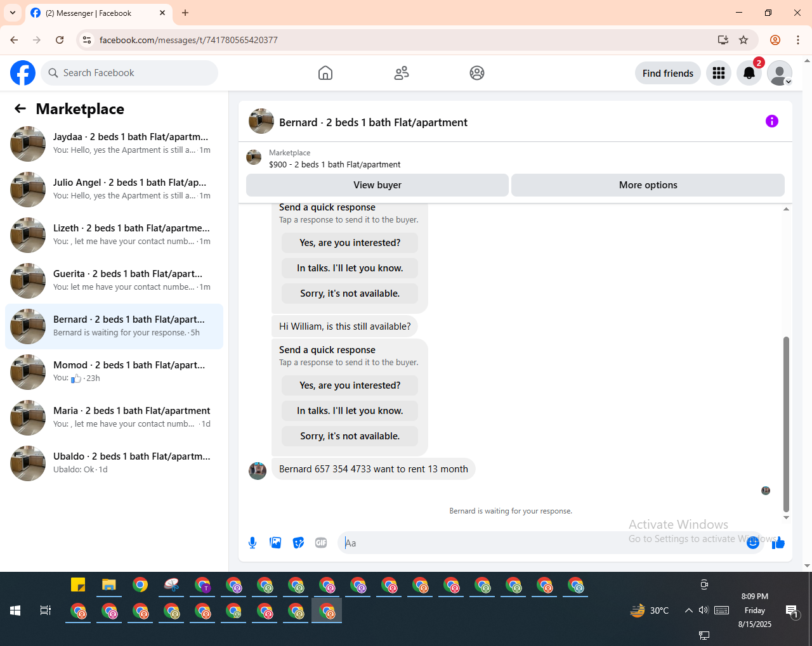Record a voice clip with microphone icon
Screen dimensions: 812x646
(252, 543)
